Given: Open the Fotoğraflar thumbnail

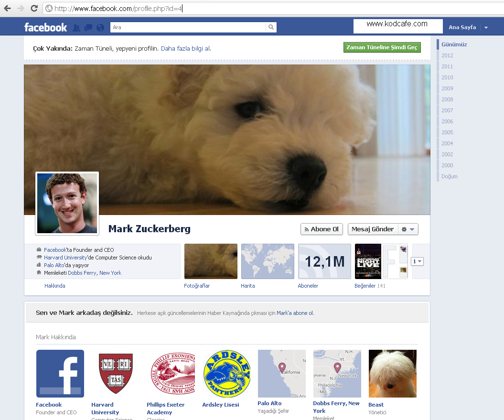Looking at the screenshot, I should [x=211, y=261].
